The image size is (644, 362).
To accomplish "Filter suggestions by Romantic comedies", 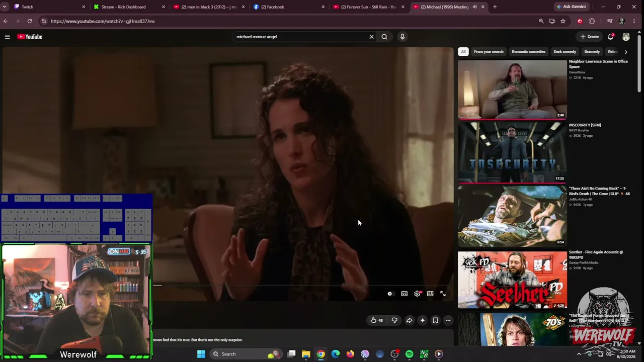I will (x=528, y=52).
